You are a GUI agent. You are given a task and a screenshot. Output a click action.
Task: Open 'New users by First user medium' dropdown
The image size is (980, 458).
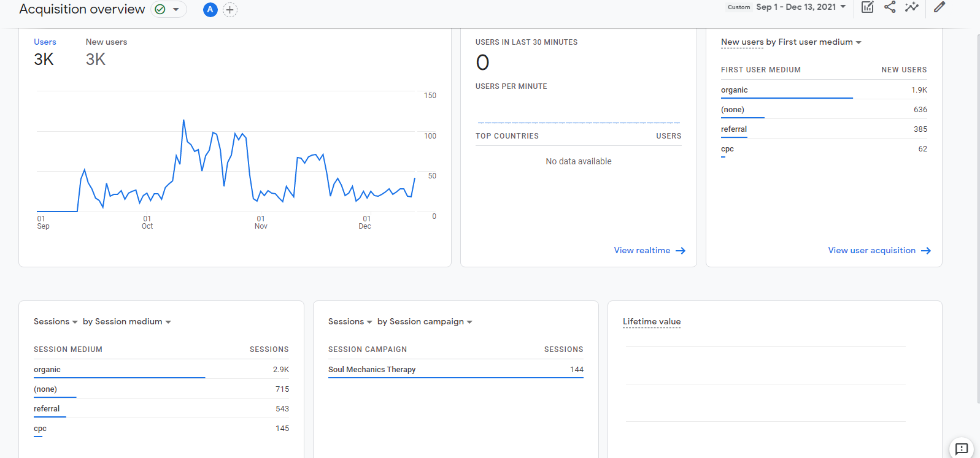[858, 42]
